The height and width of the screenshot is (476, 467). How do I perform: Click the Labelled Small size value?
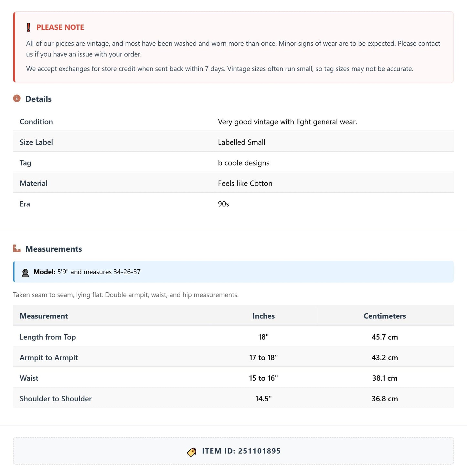point(241,142)
